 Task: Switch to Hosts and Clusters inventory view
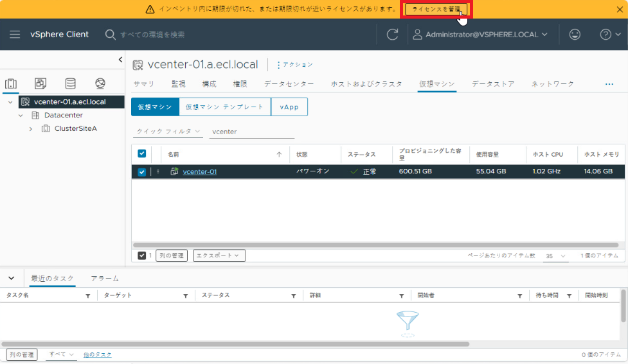click(x=11, y=83)
